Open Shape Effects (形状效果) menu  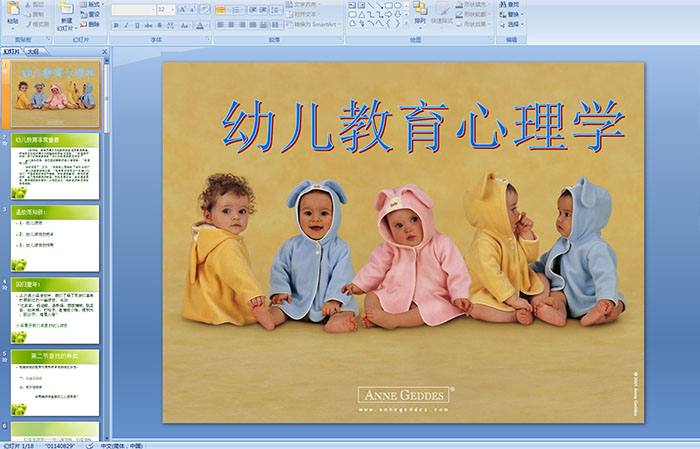click(472, 24)
